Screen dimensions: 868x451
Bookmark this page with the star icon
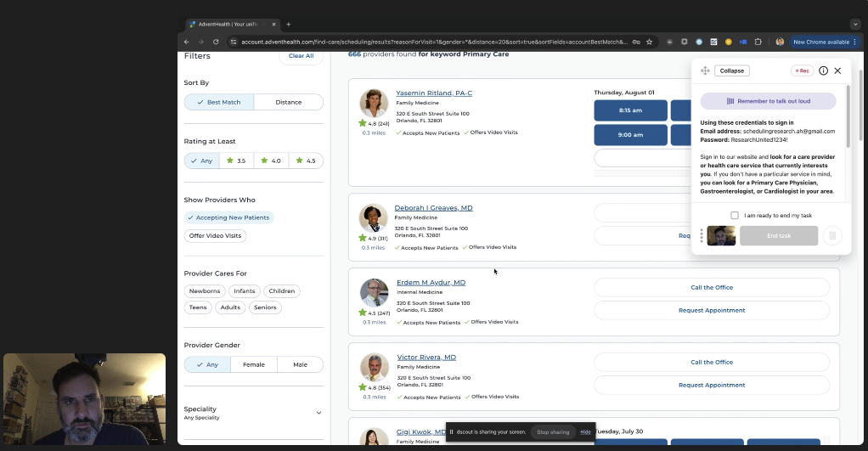point(649,42)
